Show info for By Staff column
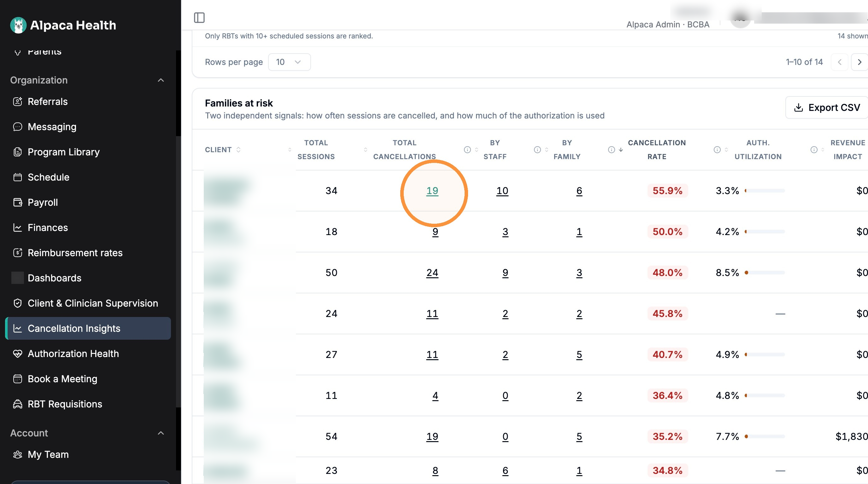 [467, 150]
